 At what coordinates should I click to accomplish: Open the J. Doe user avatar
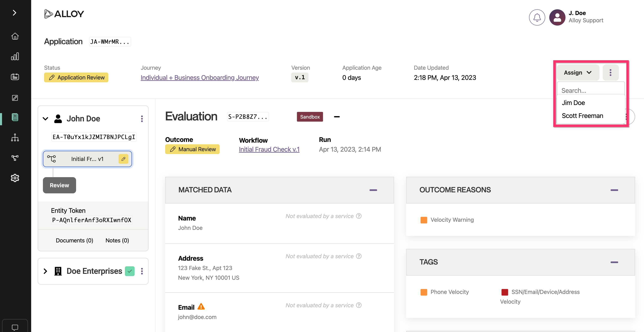point(557,17)
